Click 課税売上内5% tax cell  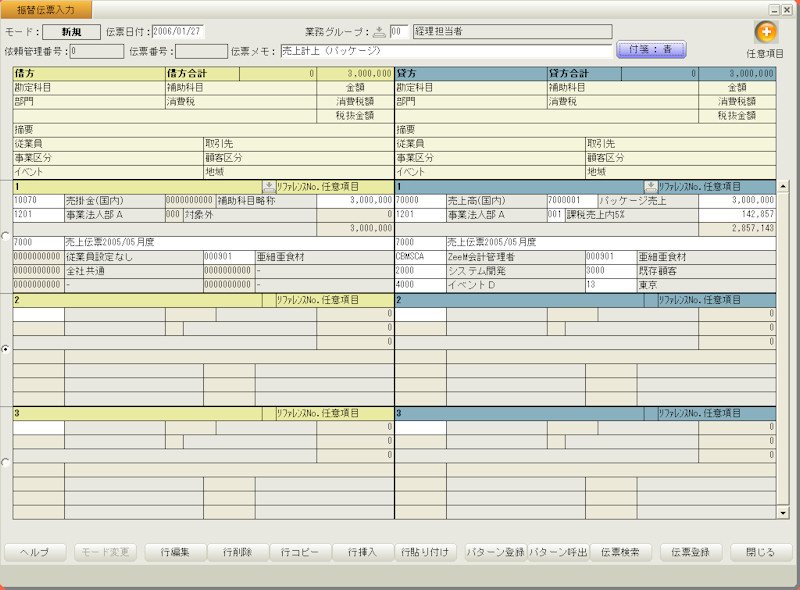tap(632, 215)
